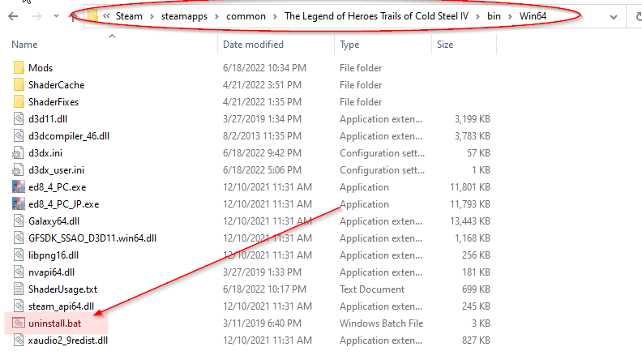Viewport: 642px width, 364px height.
Task: Click the Steam breadcrumb in address bar
Action: [x=129, y=16]
